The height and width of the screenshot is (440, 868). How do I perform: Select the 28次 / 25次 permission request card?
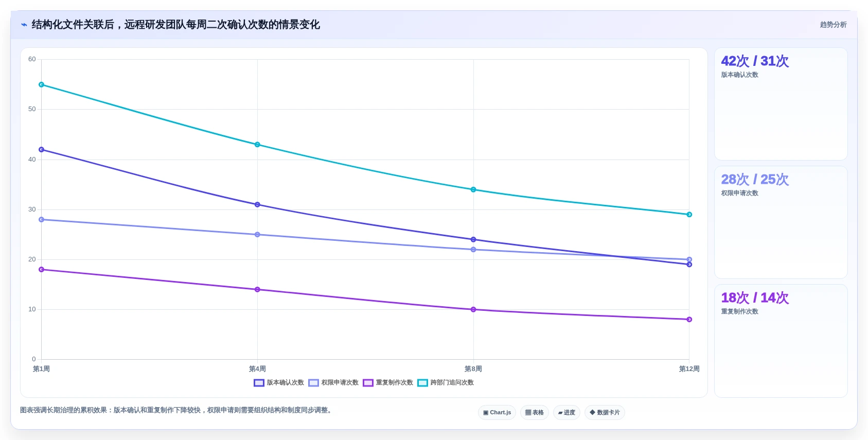point(781,222)
